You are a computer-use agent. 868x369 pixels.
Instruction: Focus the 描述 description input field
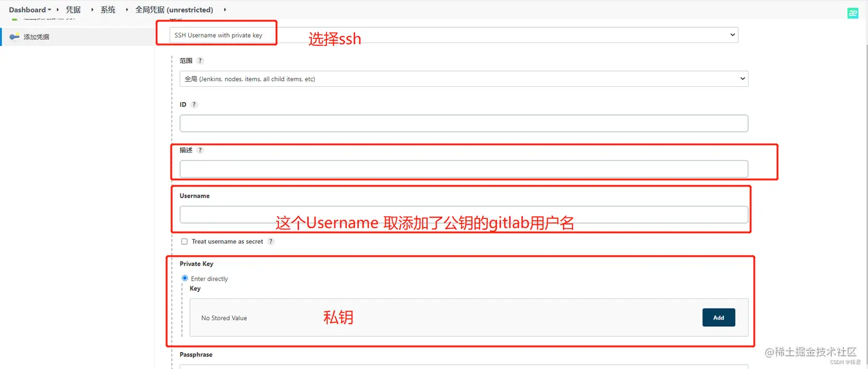(x=464, y=169)
